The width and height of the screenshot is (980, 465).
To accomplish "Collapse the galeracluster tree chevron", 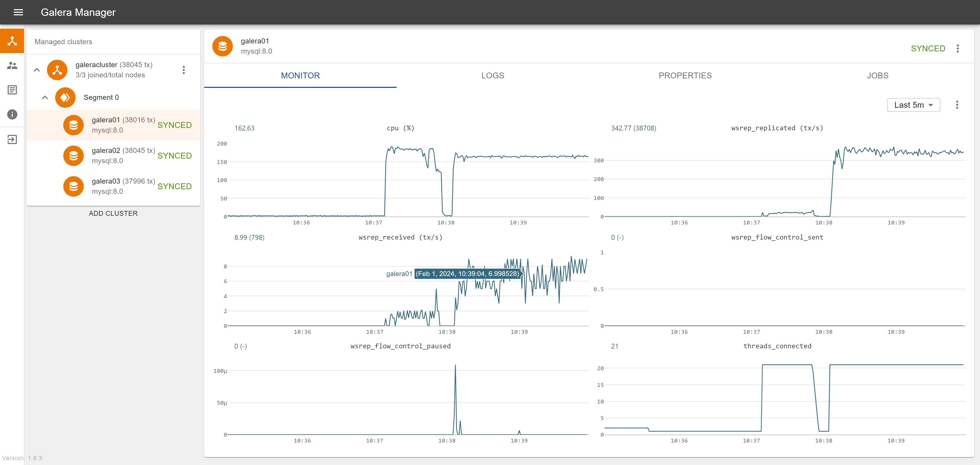I will [37, 70].
